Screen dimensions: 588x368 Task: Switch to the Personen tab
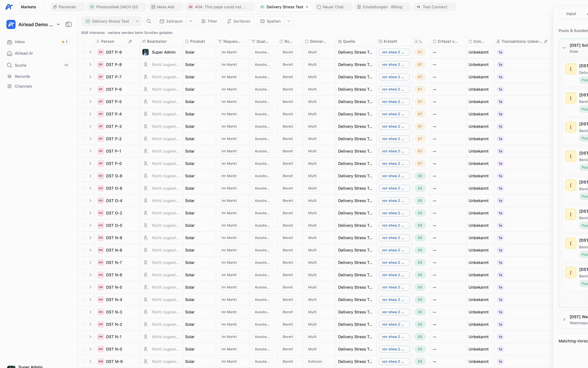pyautogui.click(x=67, y=7)
